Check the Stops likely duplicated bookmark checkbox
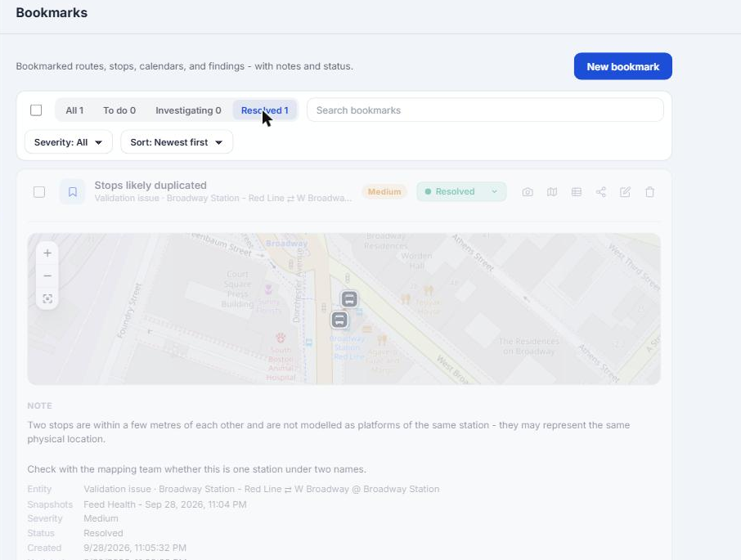 pyautogui.click(x=39, y=192)
